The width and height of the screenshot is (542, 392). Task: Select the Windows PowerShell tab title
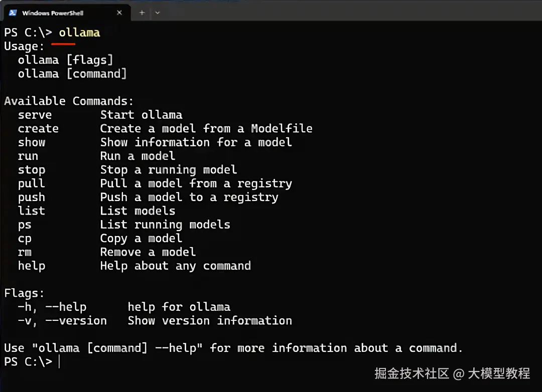click(53, 13)
